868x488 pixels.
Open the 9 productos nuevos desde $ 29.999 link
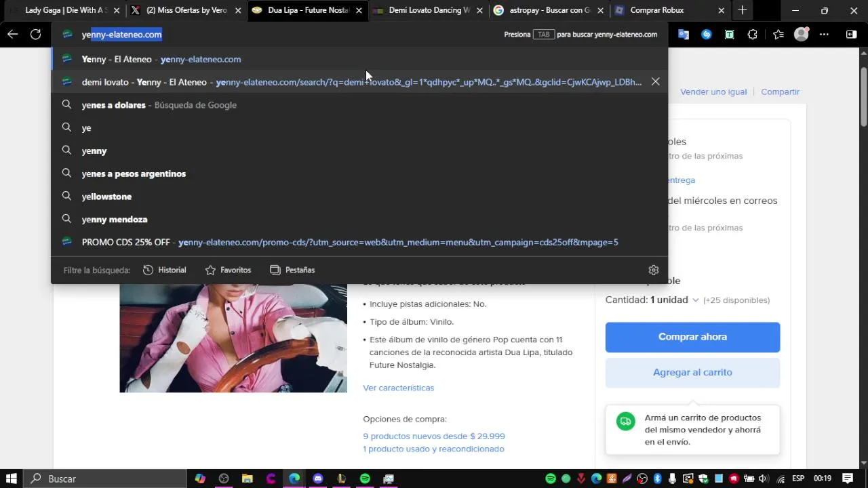coord(434,436)
